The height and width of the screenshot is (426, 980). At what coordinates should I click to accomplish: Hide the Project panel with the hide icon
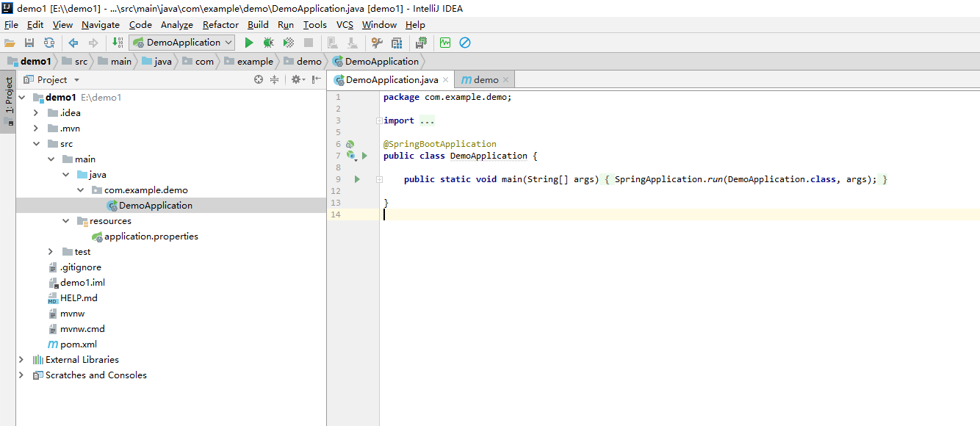(317, 80)
